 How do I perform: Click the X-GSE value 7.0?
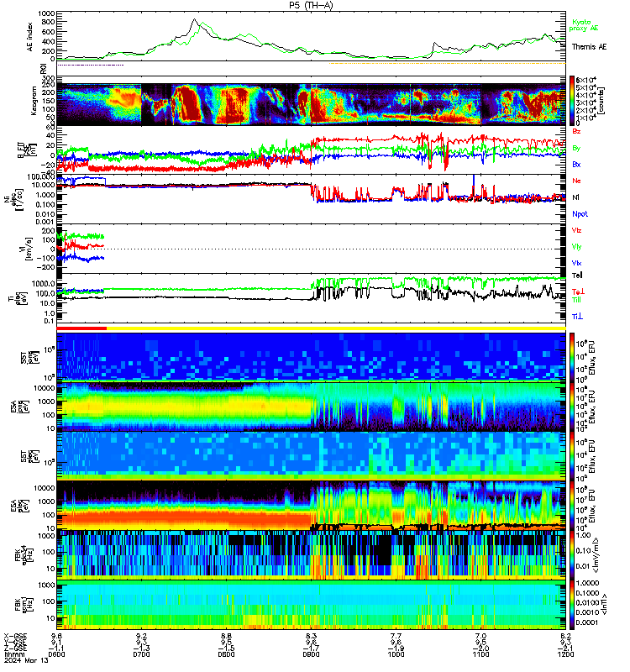[480, 637]
